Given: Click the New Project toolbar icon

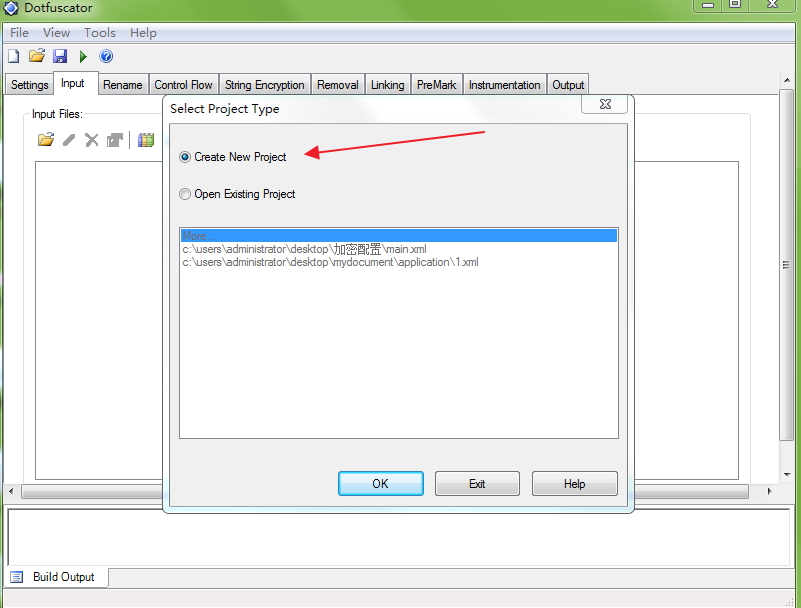Looking at the screenshot, I should [14, 56].
